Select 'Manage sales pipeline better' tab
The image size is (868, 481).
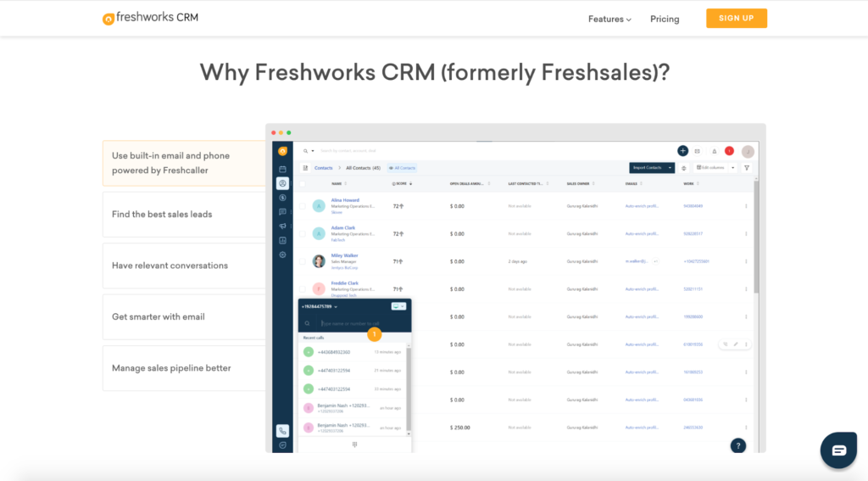pos(184,368)
